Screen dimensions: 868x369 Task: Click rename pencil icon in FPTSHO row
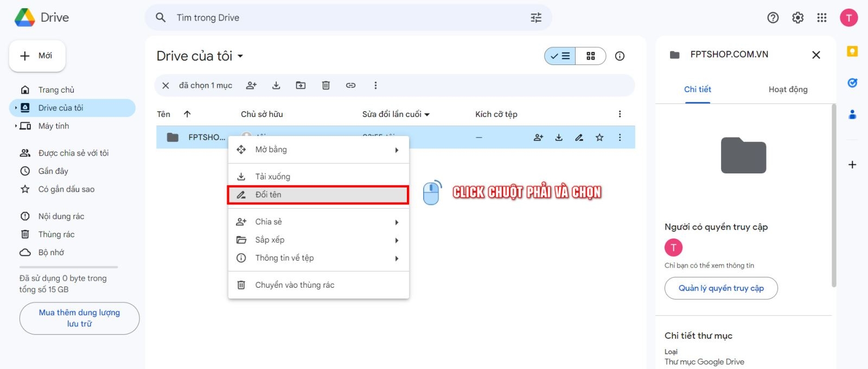pyautogui.click(x=579, y=138)
